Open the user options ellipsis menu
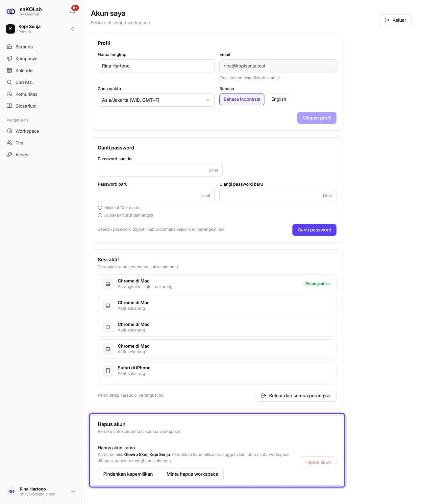The width and height of the screenshot is (421, 504). tap(73, 491)
